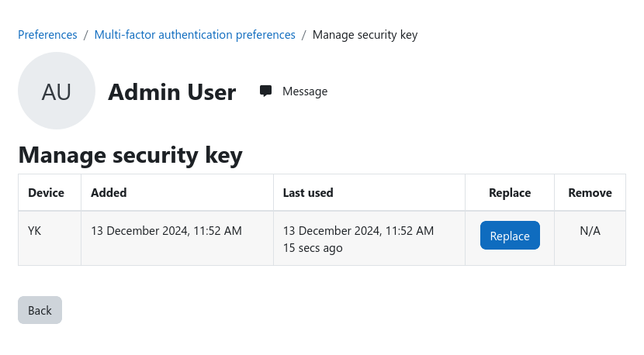
Task: Click the Remove column header
Action: [x=590, y=193]
